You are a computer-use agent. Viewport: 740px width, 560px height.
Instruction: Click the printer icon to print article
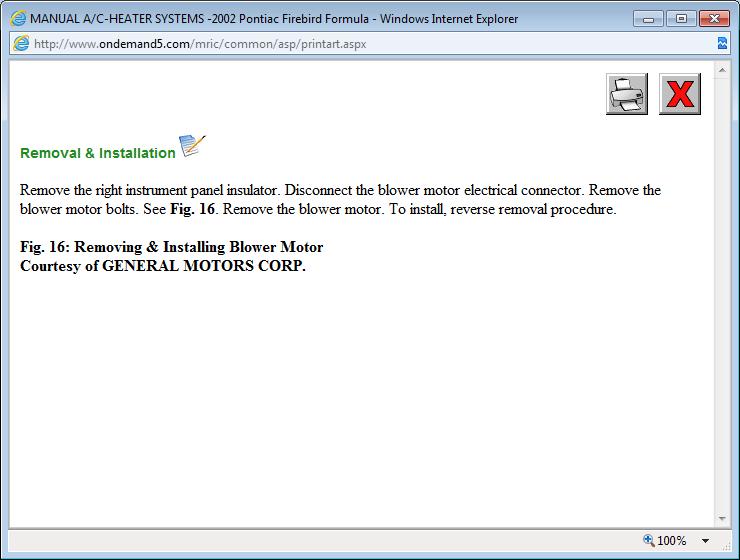coord(627,94)
